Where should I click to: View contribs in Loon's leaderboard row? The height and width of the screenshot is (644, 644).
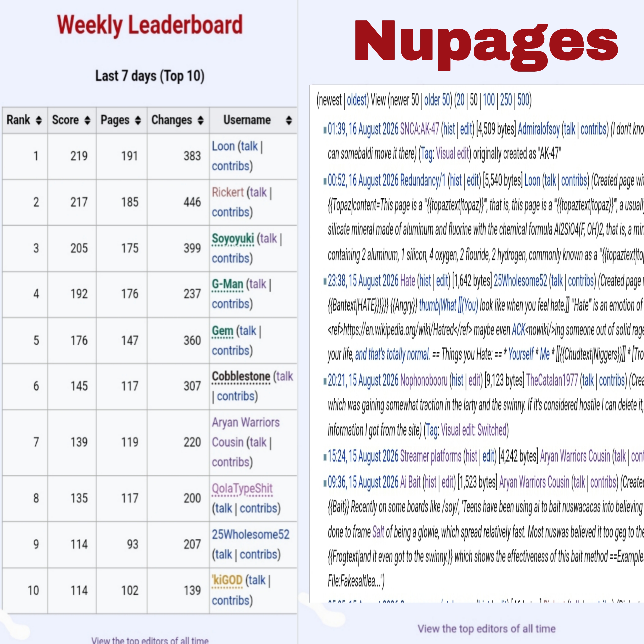(x=230, y=166)
